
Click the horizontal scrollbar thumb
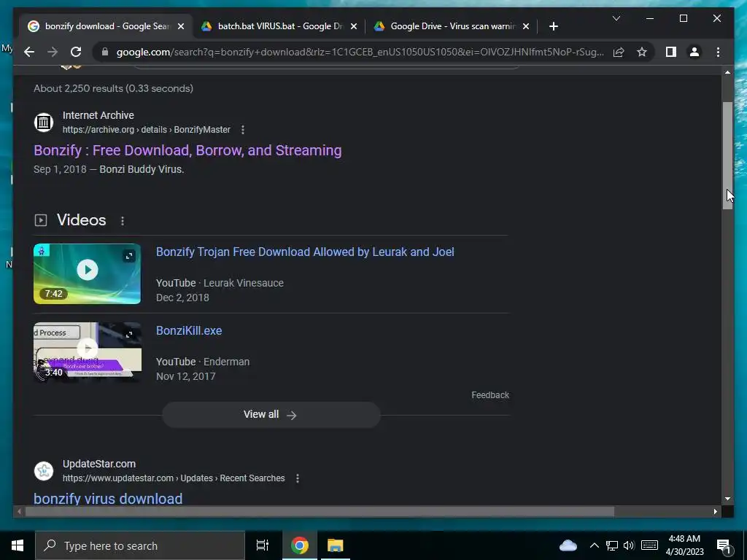coord(320,511)
